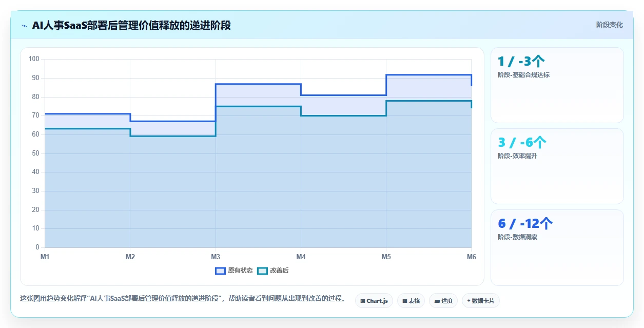This screenshot has width=644, height=328.
Task: Click the 6 / -12个 value
Action: (x=525, y=224)
